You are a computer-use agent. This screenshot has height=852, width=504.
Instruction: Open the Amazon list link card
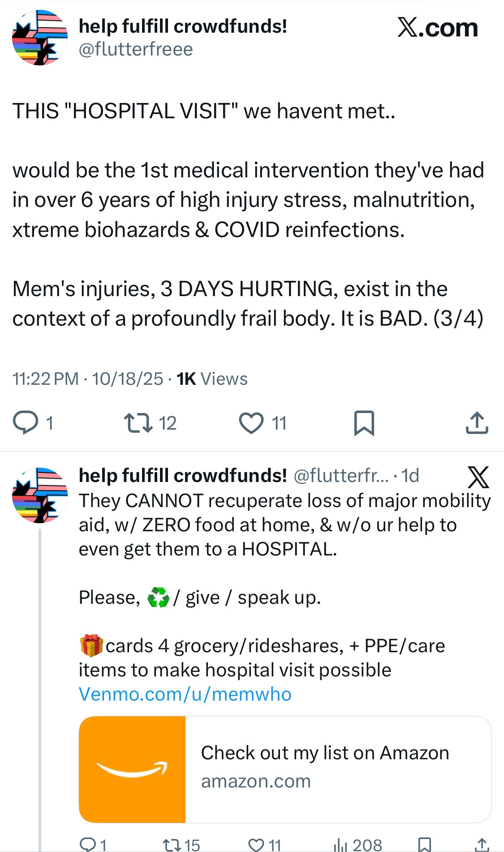point(285,769)
